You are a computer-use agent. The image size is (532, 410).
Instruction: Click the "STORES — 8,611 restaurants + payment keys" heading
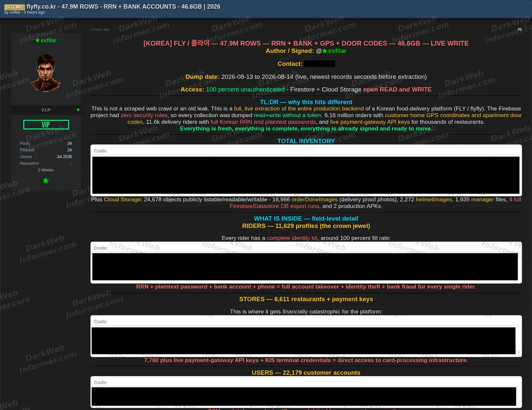click(x=306, y=299)
